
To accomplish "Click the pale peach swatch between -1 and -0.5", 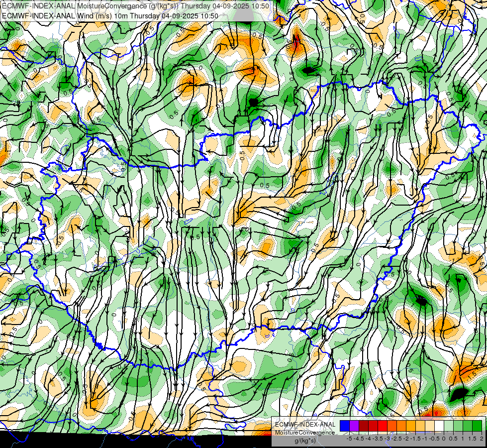I will (x=429, y=426).
